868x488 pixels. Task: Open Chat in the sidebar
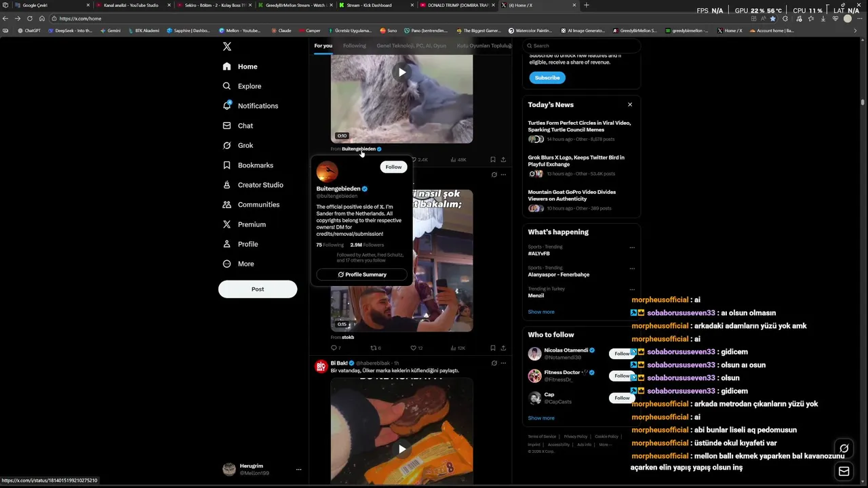point(238,125)
